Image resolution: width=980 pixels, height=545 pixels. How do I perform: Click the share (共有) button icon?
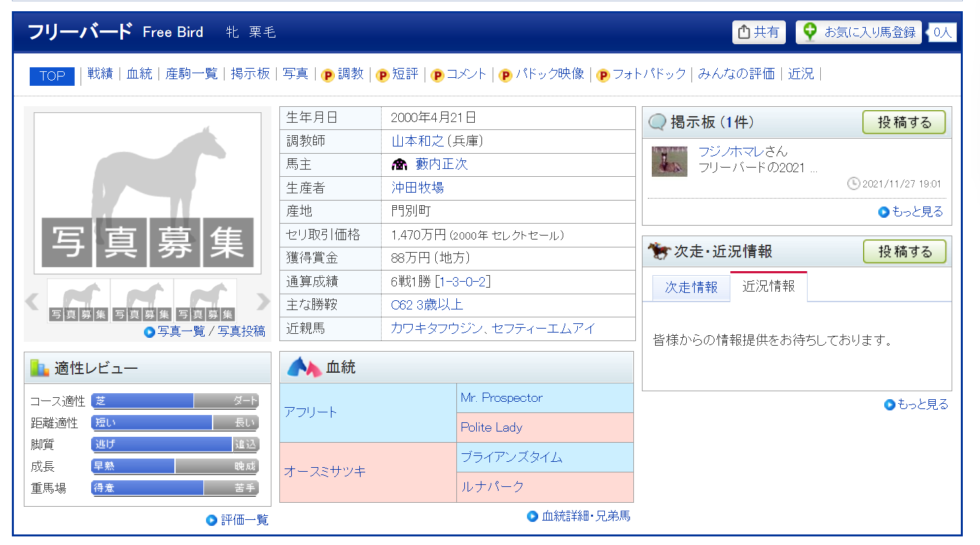coord(744,32)
